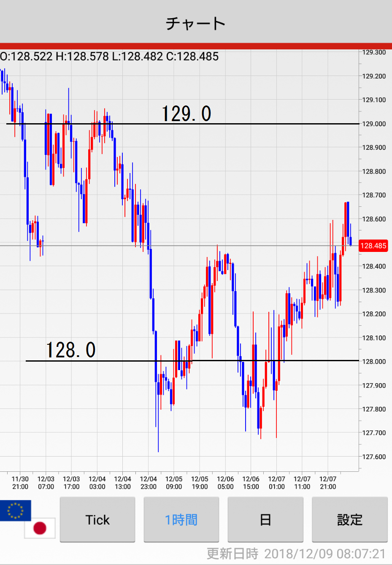
Task: Click the 128.0 horizontal line label
Action: [70, 350]
